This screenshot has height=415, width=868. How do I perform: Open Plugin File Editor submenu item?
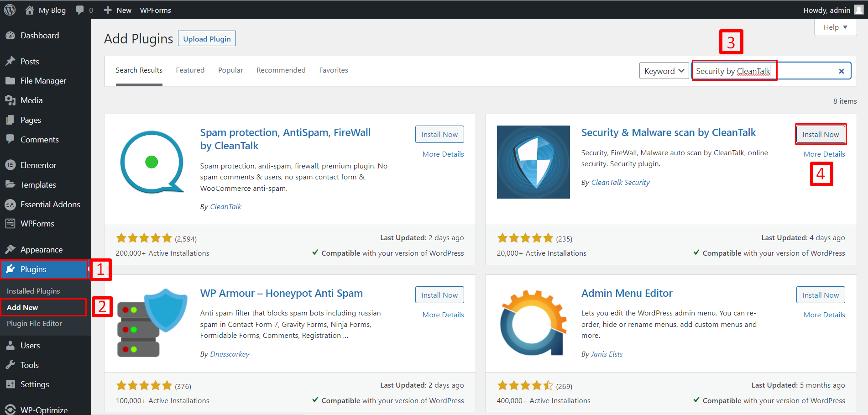click(34, 324)
